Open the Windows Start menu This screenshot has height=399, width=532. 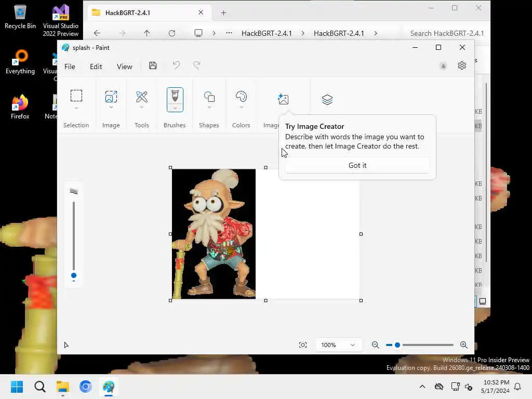pos(17,387)
